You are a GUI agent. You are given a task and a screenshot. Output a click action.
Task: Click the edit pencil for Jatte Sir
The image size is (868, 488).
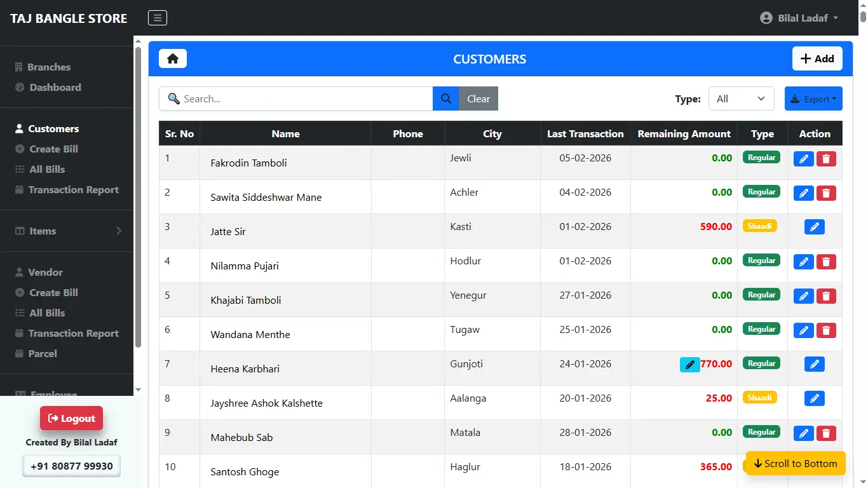point(814,227)
